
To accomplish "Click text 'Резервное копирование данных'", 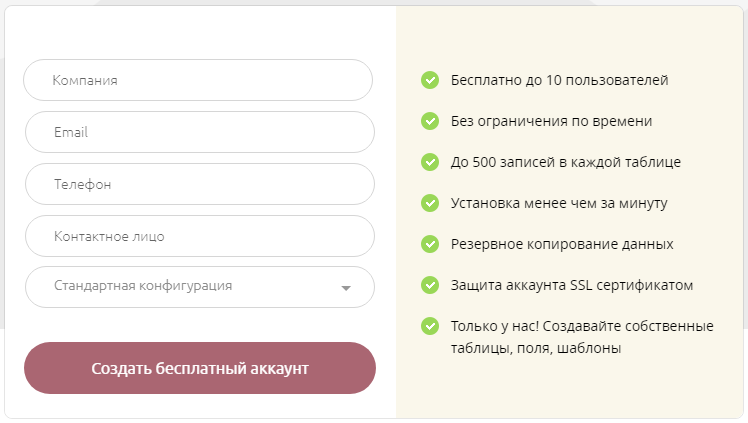I will click(562, 244).
